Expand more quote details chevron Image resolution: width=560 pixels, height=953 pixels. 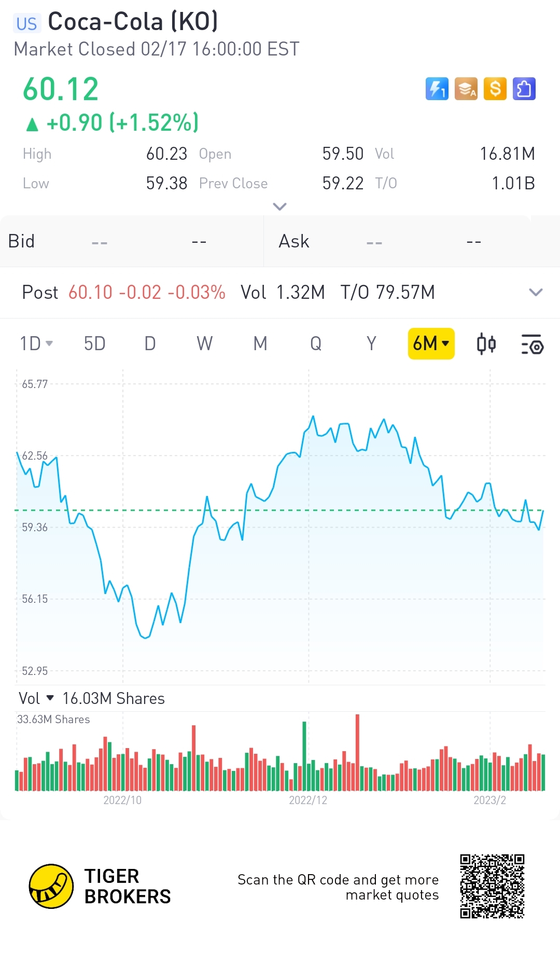279,206
